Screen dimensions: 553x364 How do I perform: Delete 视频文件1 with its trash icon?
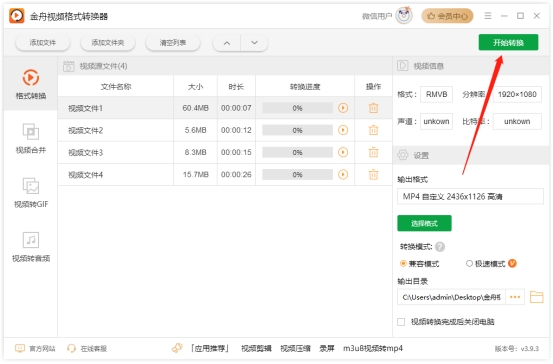373,108
